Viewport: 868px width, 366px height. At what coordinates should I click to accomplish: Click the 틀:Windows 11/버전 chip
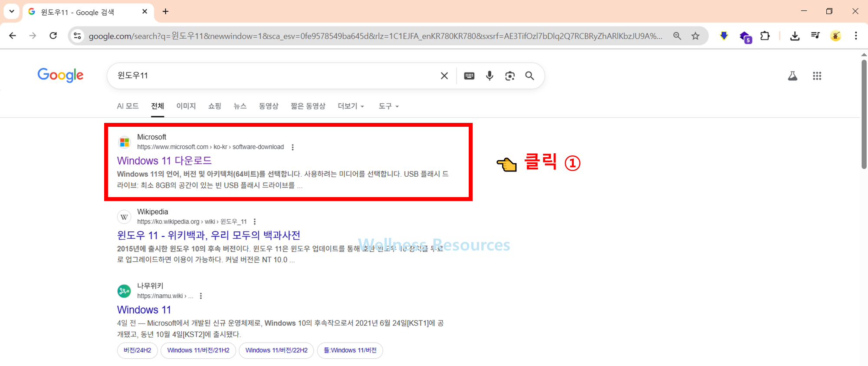[x=350, y=350]
